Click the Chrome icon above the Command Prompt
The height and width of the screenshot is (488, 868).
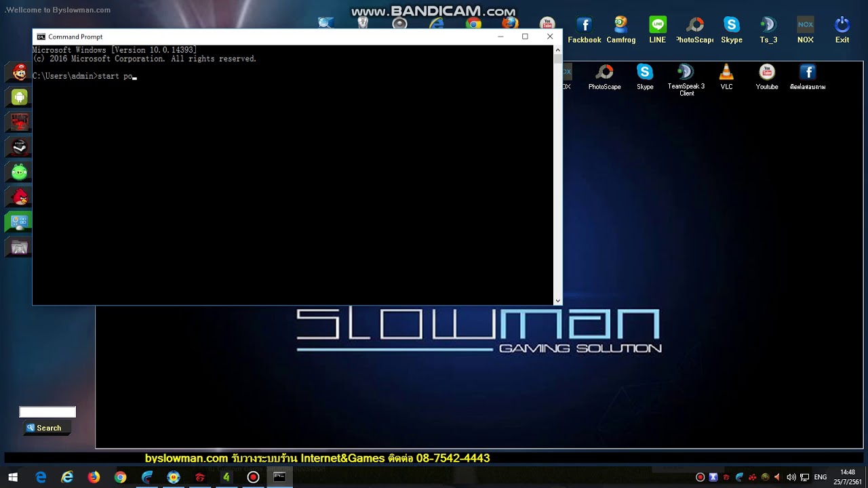[473, 24]
